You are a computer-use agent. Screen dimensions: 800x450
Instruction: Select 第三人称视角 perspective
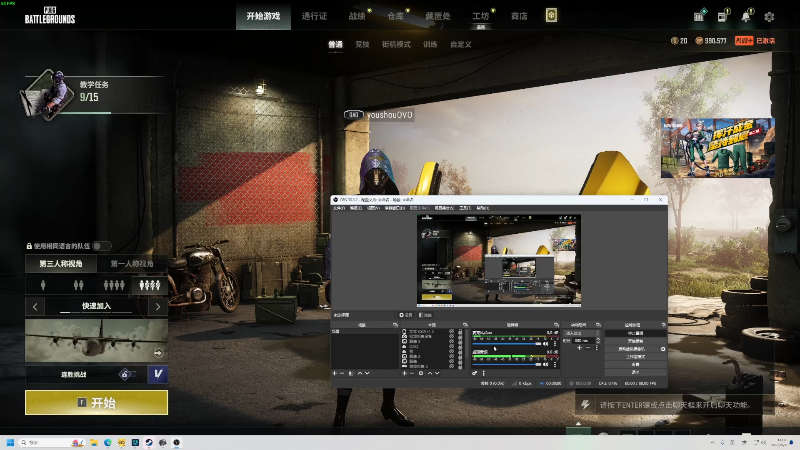61,264
